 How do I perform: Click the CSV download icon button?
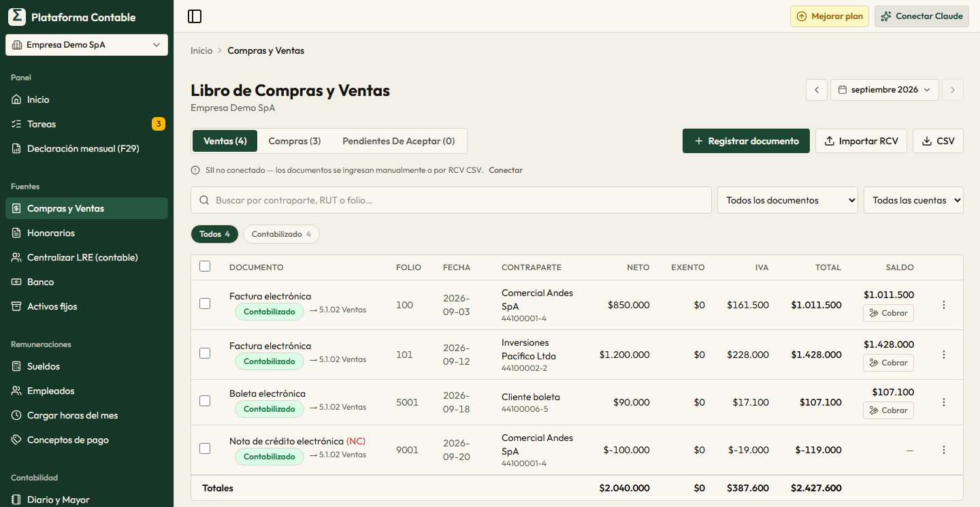click(938, 141)
